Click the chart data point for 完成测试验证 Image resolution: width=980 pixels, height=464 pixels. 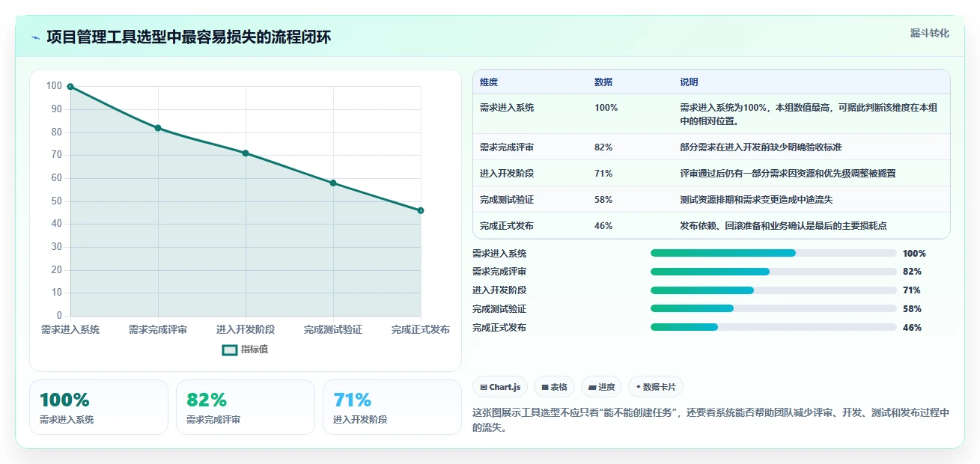tap(333, 183)
